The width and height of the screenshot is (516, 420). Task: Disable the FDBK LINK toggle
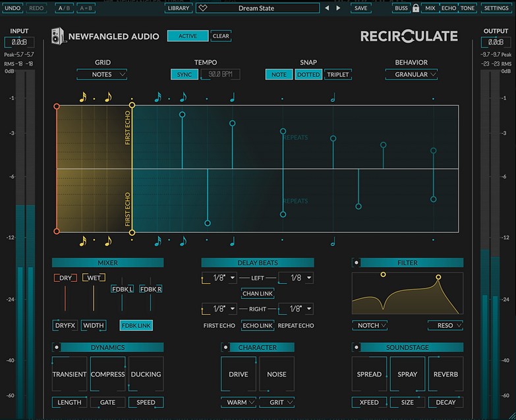coord(136,325)
